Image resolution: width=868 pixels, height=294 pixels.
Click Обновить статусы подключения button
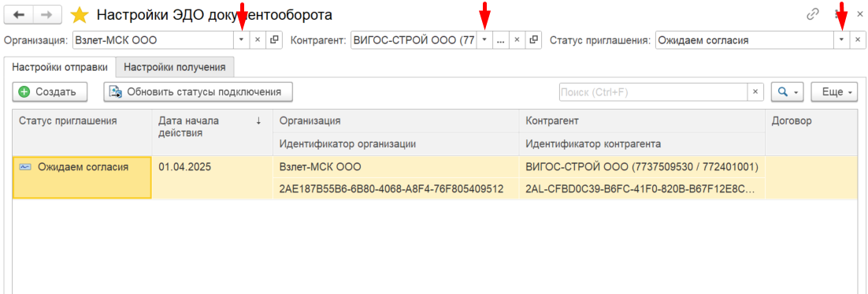coord(198,92)
